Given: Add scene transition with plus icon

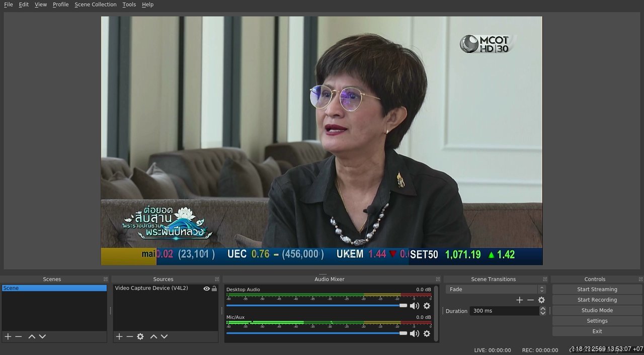Looking at the screenshot, I should tap(520, 300).
